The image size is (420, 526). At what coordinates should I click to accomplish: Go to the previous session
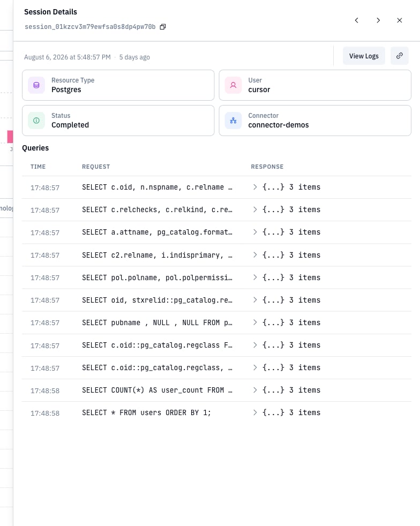tap(357, 20)
